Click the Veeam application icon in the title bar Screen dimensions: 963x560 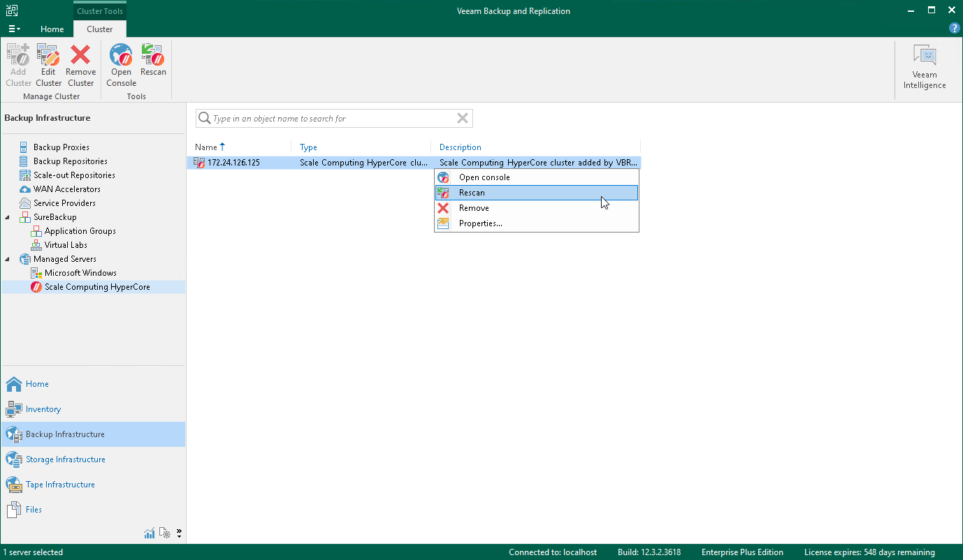tap(12, 10)
